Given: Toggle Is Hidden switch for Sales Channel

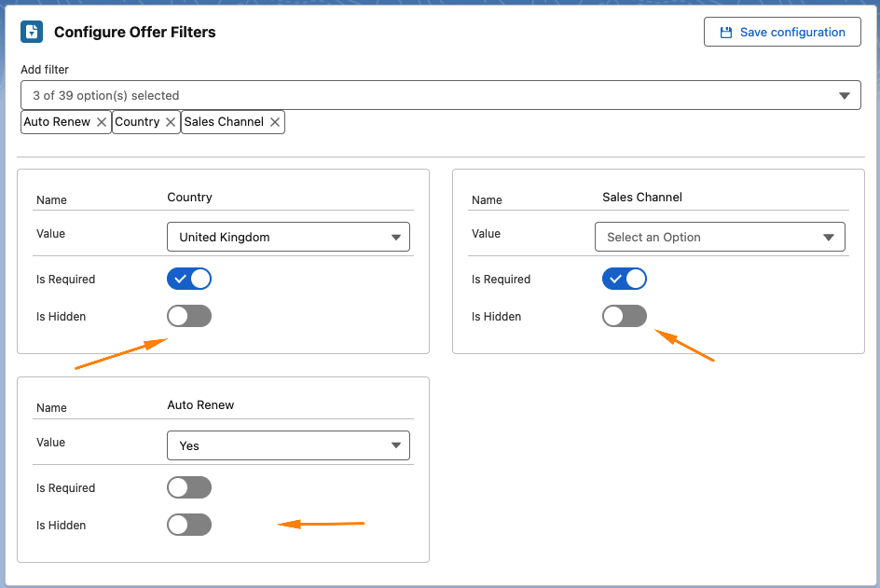Looking at the screenshot, I should tap(625, 316).
